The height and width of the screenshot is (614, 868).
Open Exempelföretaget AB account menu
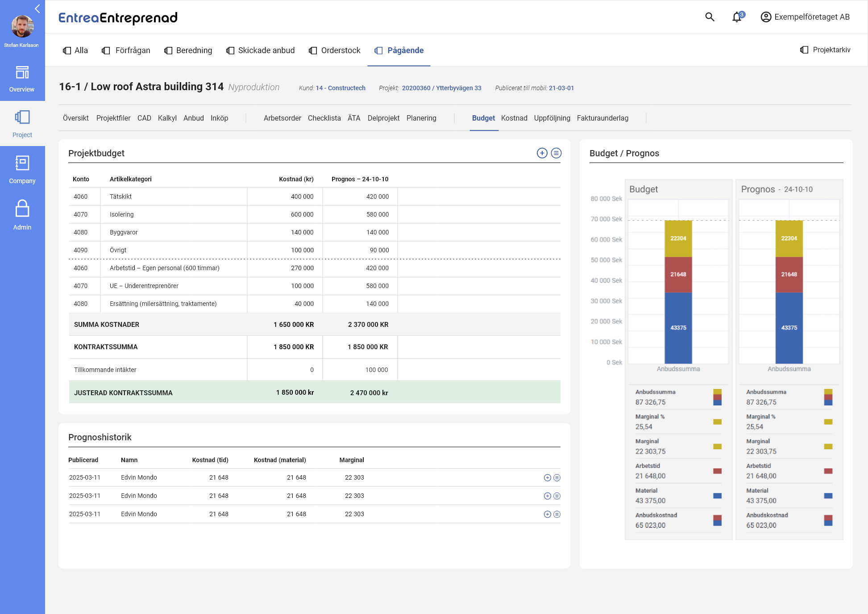[805, 17]
